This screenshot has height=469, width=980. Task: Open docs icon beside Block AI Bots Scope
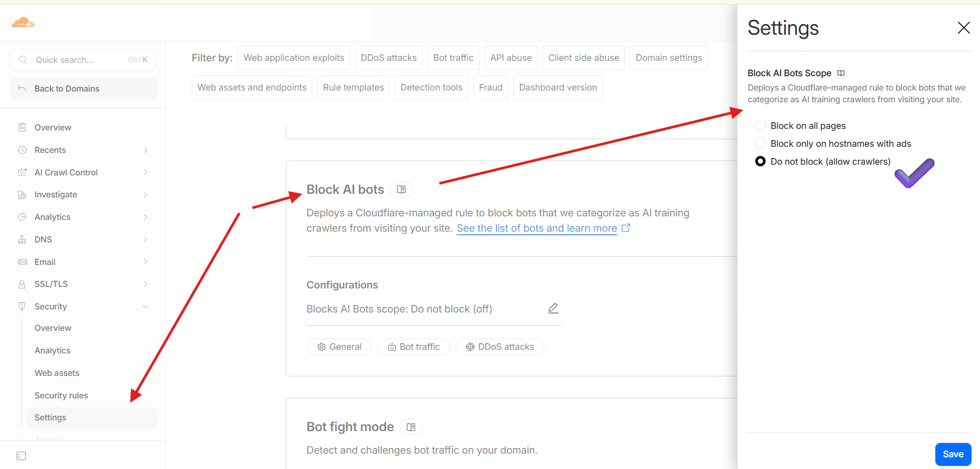[x=841, y=73]
